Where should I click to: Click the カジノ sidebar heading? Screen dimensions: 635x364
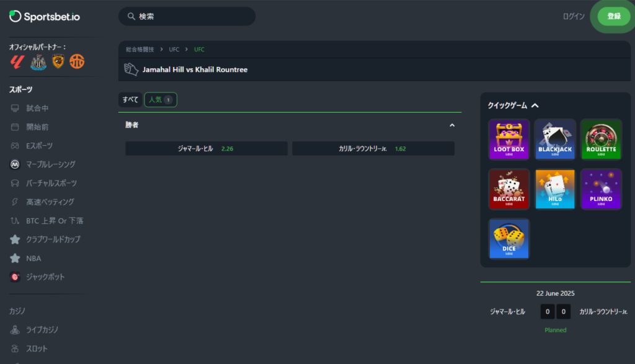pos(17,311)
